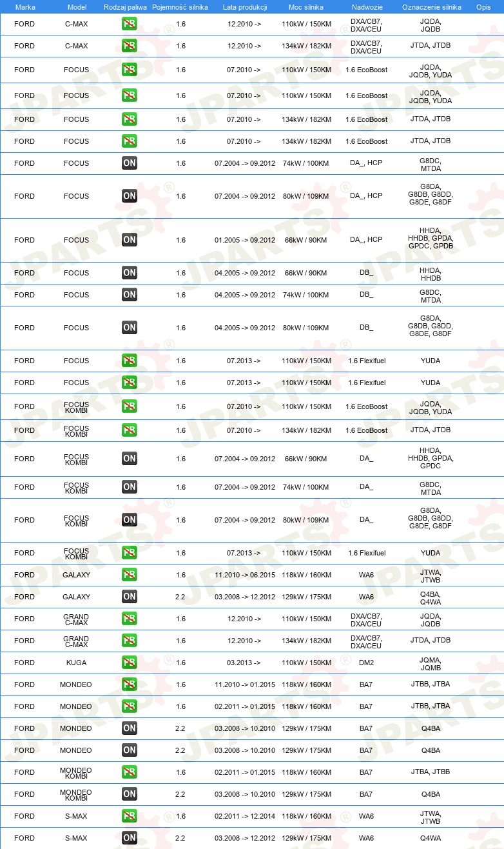
Task: Click the petrol icon for MONDEO KOMBI 1.6
Action: [130, 772]
